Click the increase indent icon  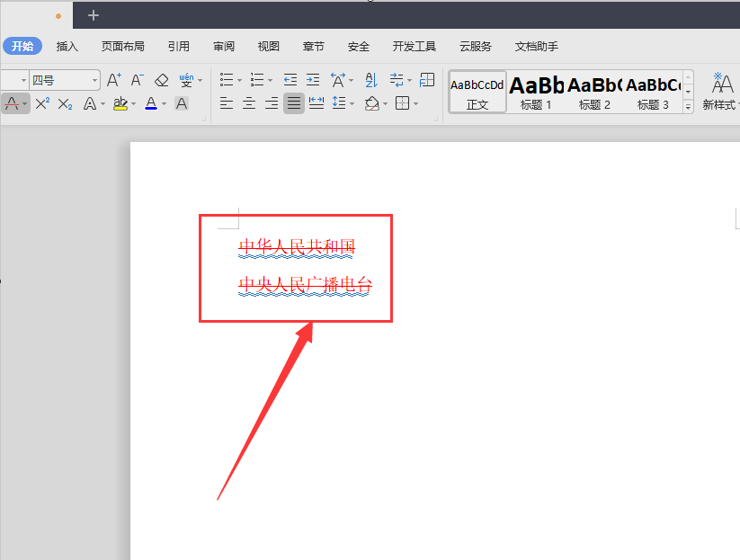tap(313, 80)
